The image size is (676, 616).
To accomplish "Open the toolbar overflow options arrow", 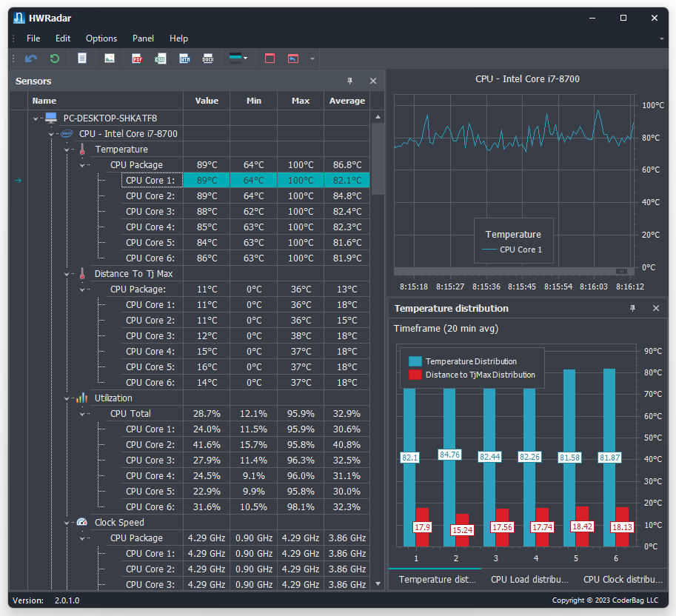I will [x=312, y=58].
